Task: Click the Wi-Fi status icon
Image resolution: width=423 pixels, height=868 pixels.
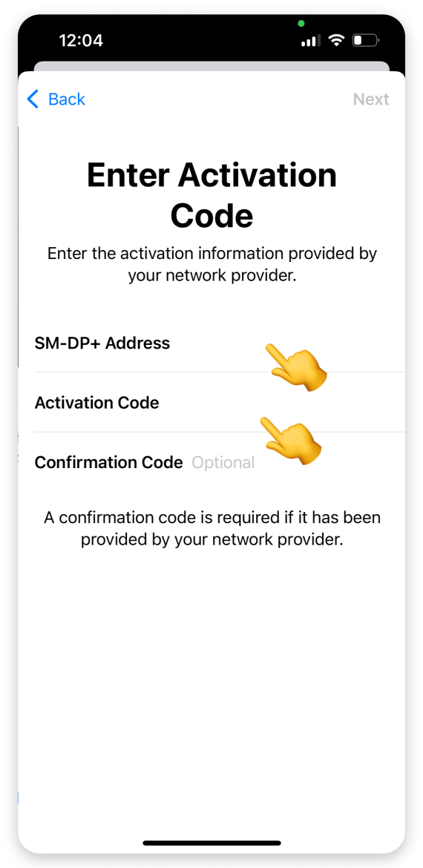Action: (335, 40)
